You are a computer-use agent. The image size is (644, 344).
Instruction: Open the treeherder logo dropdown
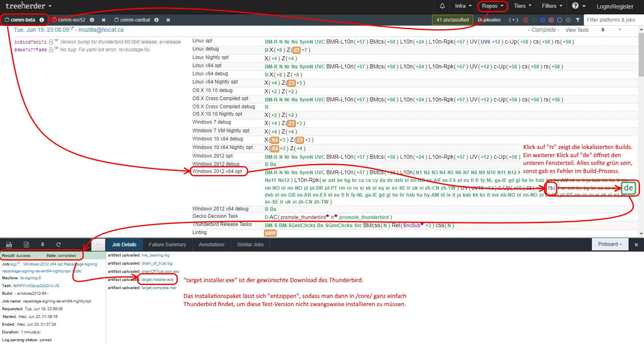point(28,6)
